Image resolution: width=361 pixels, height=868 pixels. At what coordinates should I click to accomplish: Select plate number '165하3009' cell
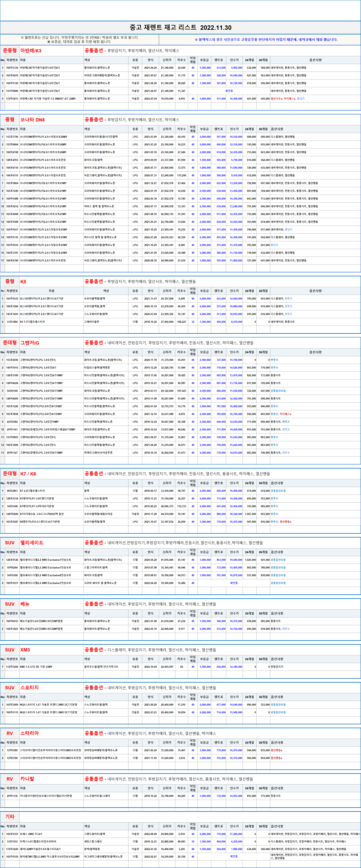tap(12, 705)
